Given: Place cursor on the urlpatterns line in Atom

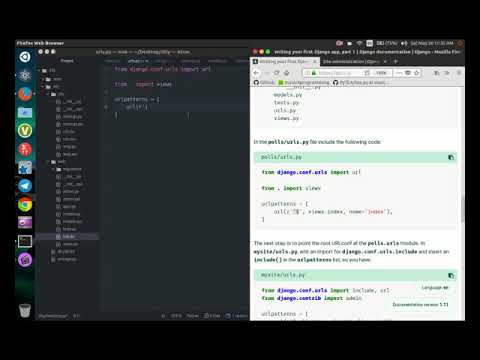Looking at the screenshot, I should (x=137, y=99).
